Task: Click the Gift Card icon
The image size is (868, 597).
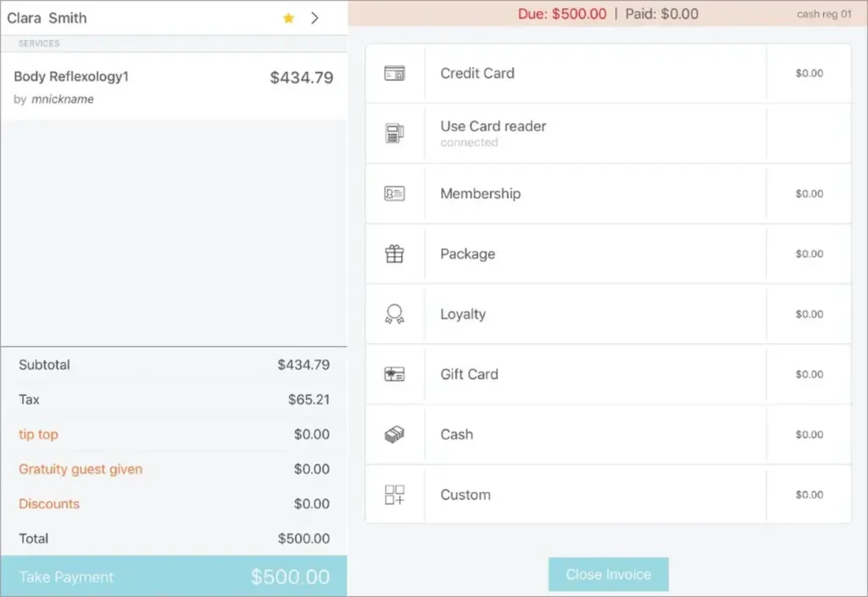Action: (394, 374)
